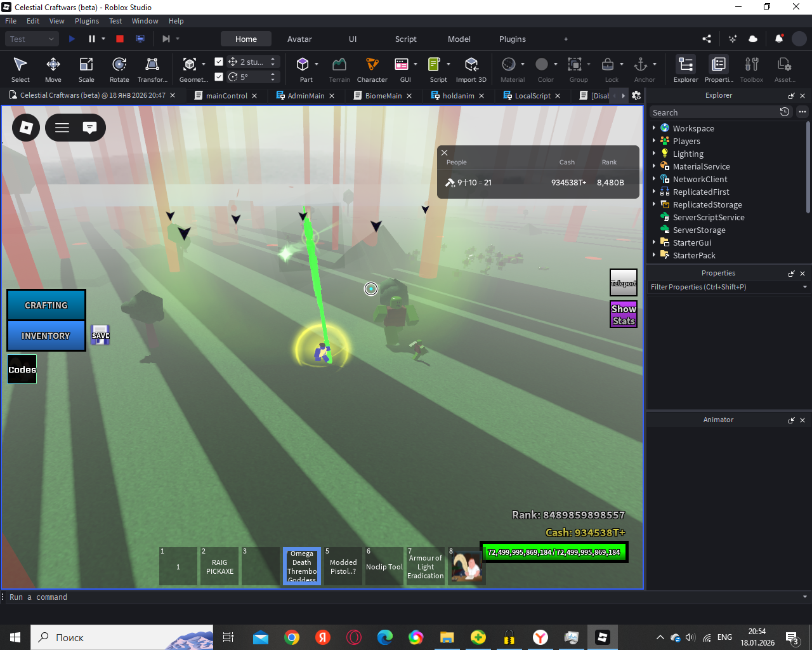The height and width of the screenshot is (650, 812).
Task: Open the Codes button
Action: tap(22, 369)
